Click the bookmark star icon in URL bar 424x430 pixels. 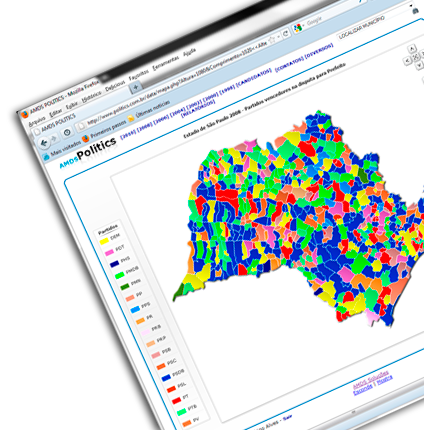coord(272,40)
